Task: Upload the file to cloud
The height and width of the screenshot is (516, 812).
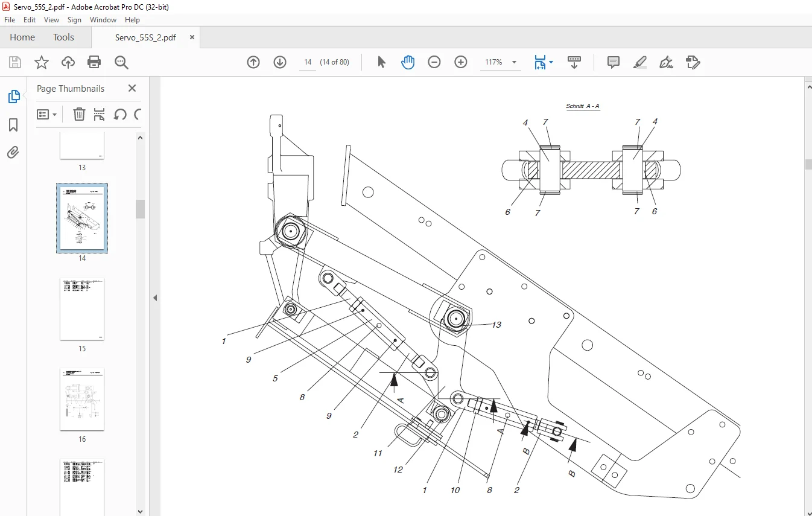Action: click(x=68, y=62)
